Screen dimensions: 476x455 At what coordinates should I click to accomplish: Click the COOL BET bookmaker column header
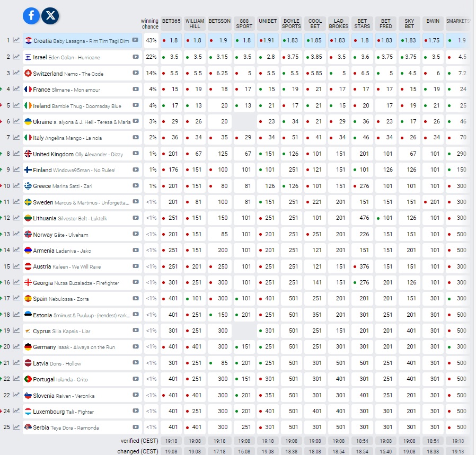pos(315,23)
